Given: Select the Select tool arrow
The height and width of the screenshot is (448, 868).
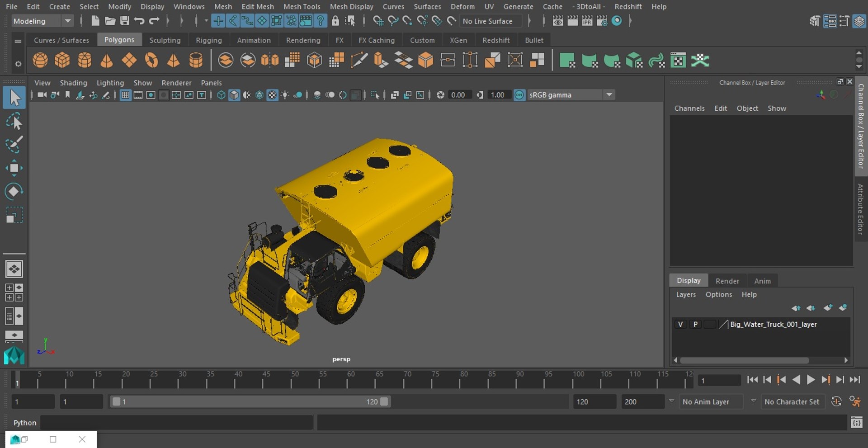Looking at the screenshot, I should [14, 98].
